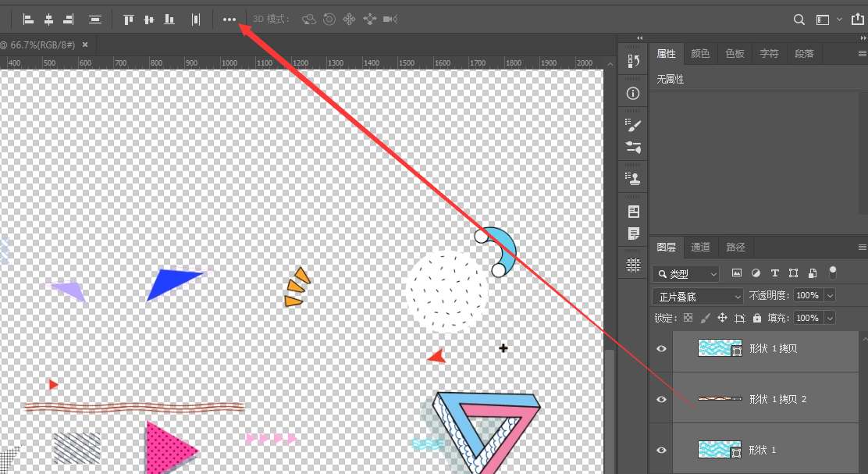868x474 pixels.
Task: Filter layers by pixel layers
Action: click(x=736, y=273)
